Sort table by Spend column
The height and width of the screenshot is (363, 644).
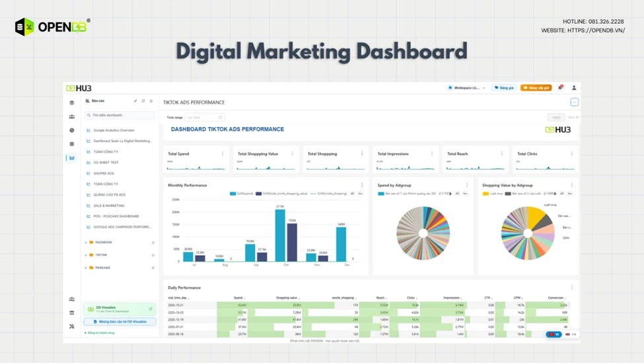(x=239, y=298)
